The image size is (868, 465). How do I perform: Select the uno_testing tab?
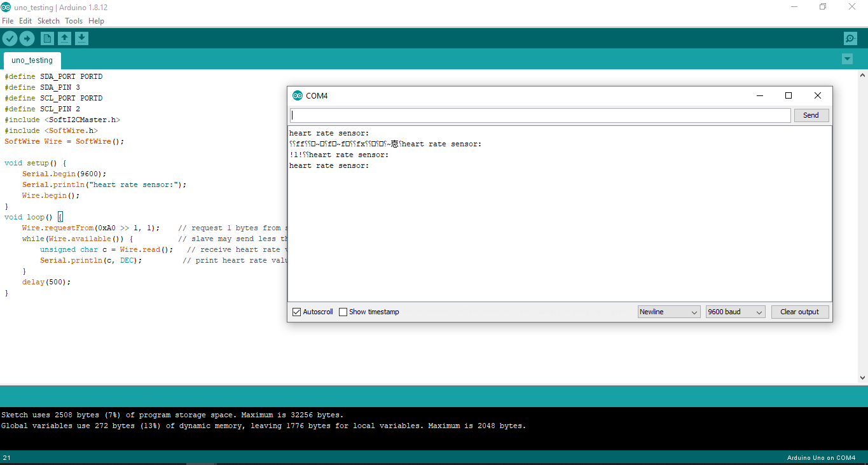pyautogui.click(x=32, y=60)
